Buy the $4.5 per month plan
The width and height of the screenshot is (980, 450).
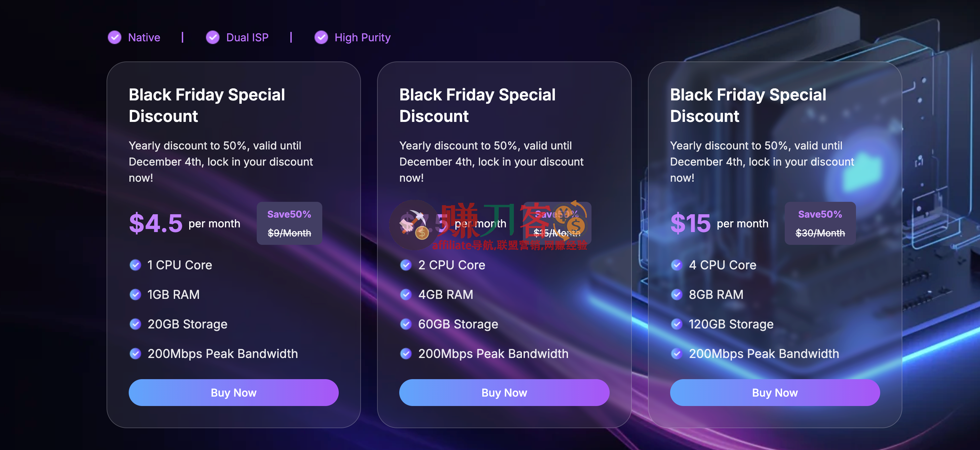click(233, 392)
